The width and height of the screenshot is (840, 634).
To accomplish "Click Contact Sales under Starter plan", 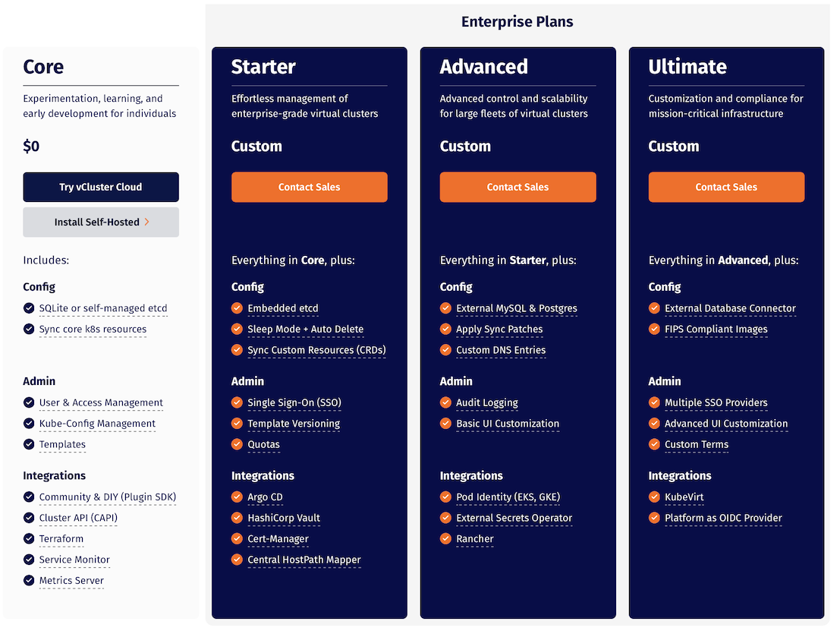I will [309, 187].
